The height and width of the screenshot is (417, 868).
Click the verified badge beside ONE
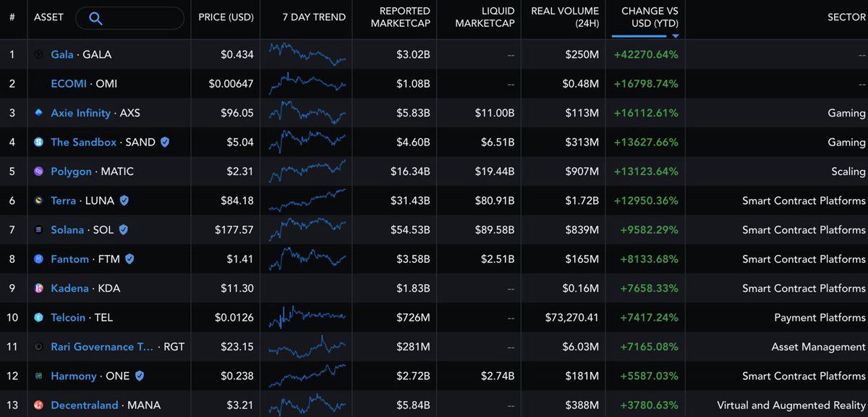tap(139, 376)
